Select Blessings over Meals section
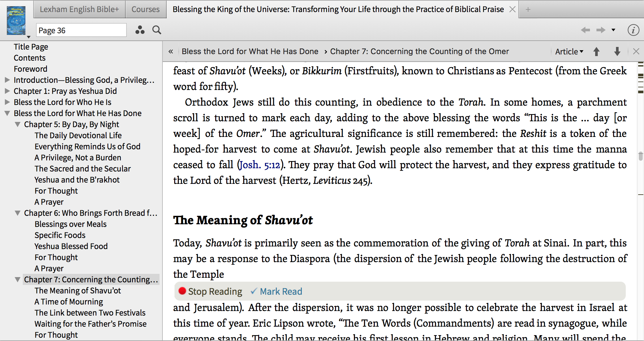644x341 pixels. (71, 224)
